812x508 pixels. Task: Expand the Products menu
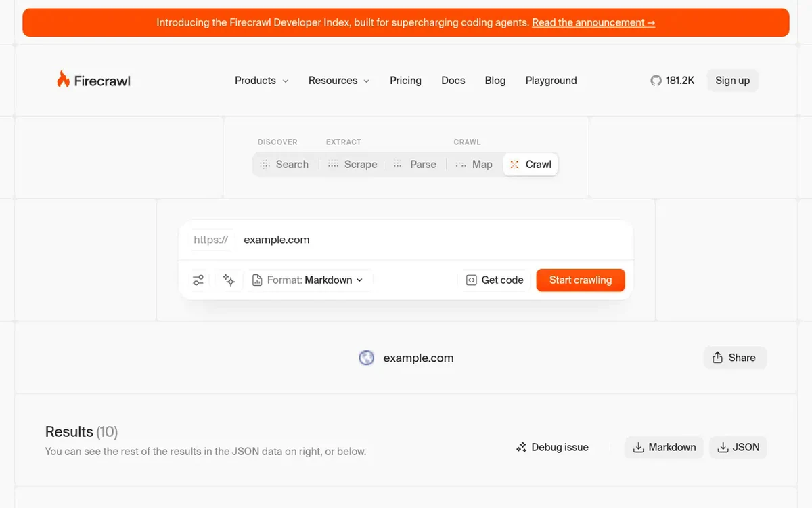[261, 80]
